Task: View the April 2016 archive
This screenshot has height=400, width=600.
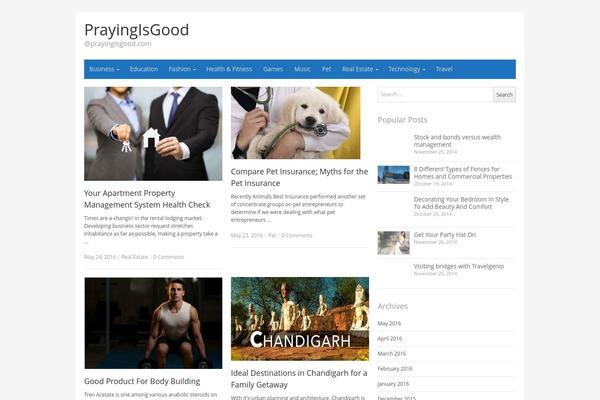Action: click(391, 338)
